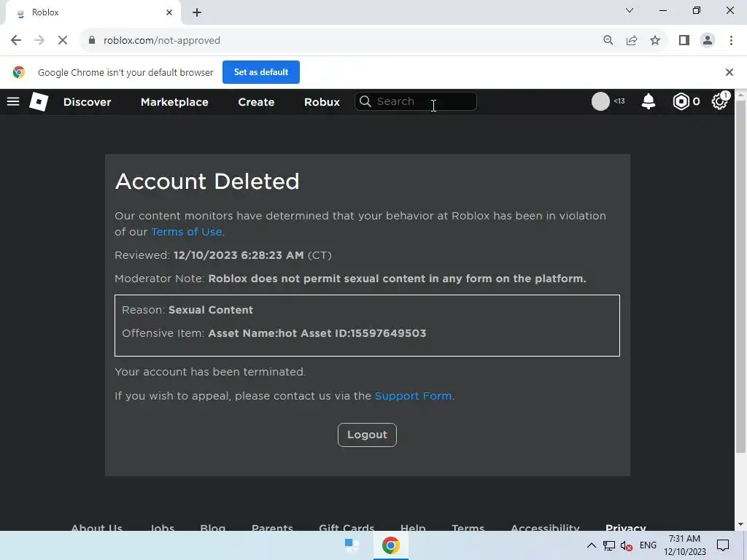747x560 pixels.
Task: Click the Set as default button
Action: coord(261,72)
